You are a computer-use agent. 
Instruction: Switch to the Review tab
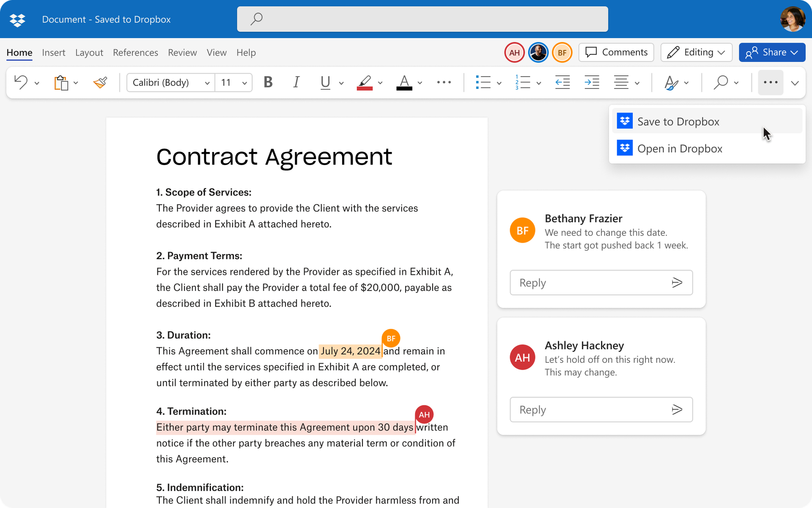(182, 52)
